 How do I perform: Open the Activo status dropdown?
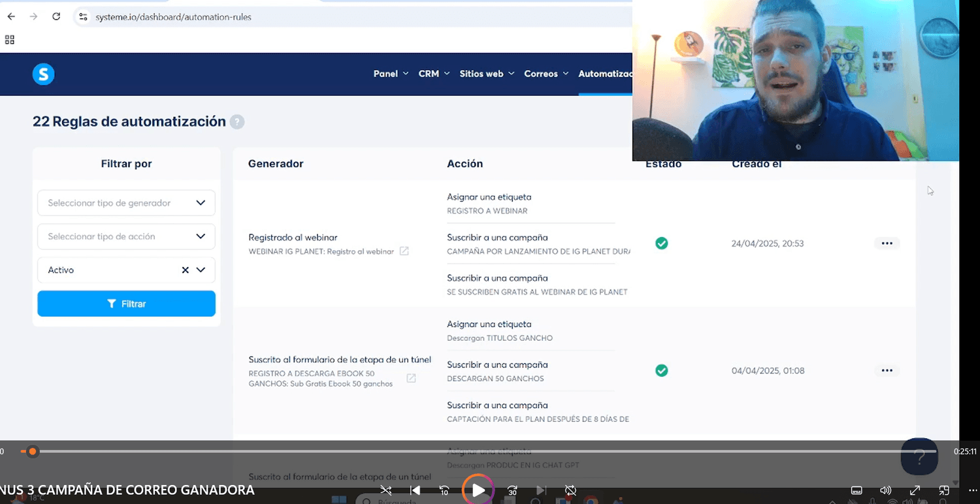[201, 270]
